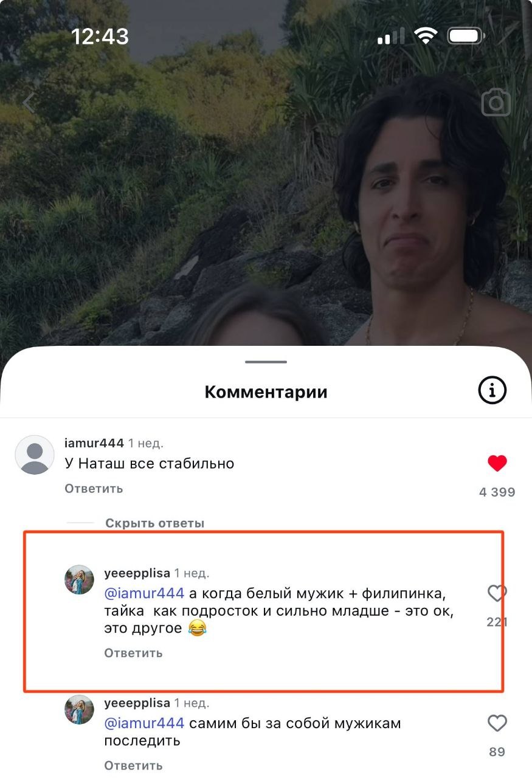Viewport: 532px width, 778px height.
Task: Tap @iamur444 mention in the 'самим бы' reply
Action: click(x=144, y=723)
